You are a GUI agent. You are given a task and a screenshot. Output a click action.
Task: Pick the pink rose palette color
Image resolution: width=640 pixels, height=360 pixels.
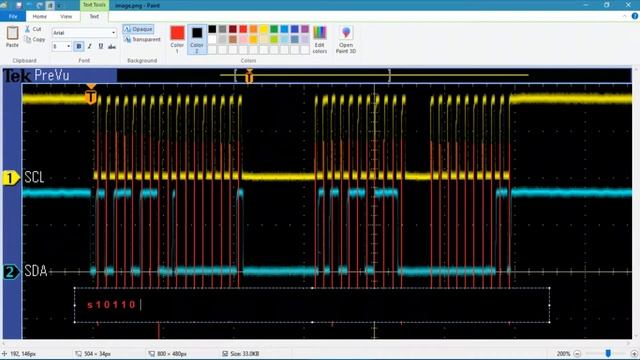[243, 40]
